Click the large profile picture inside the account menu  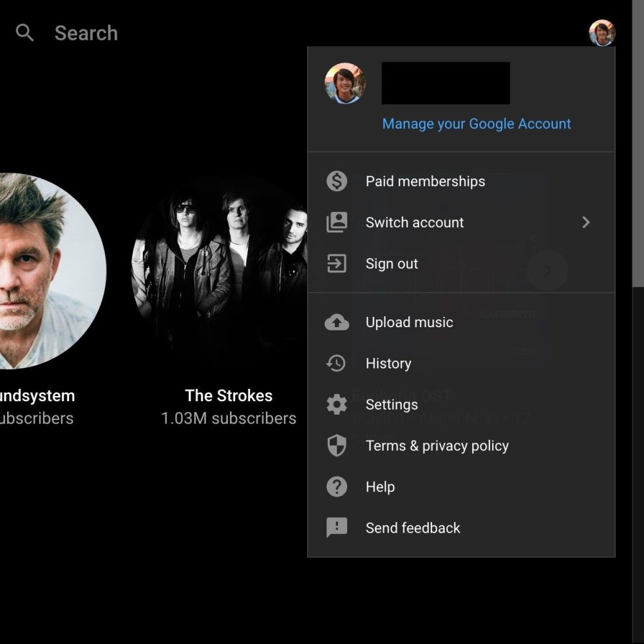(345, 83)
